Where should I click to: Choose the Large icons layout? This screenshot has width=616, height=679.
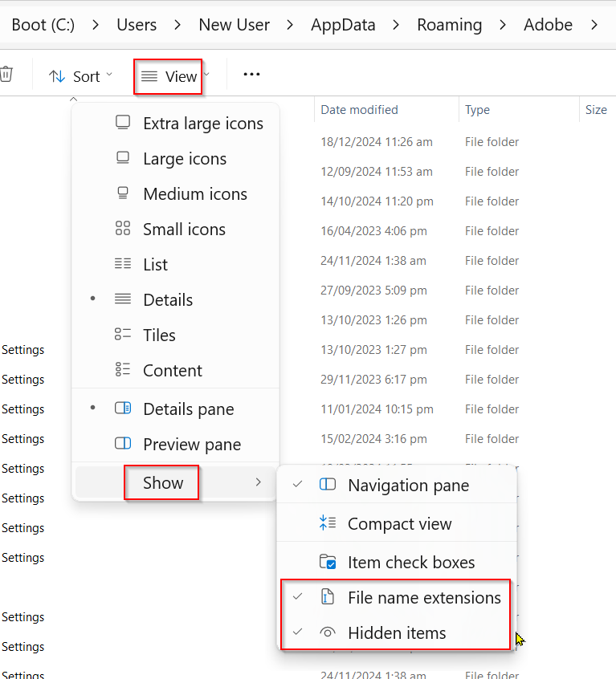[175, 158]
